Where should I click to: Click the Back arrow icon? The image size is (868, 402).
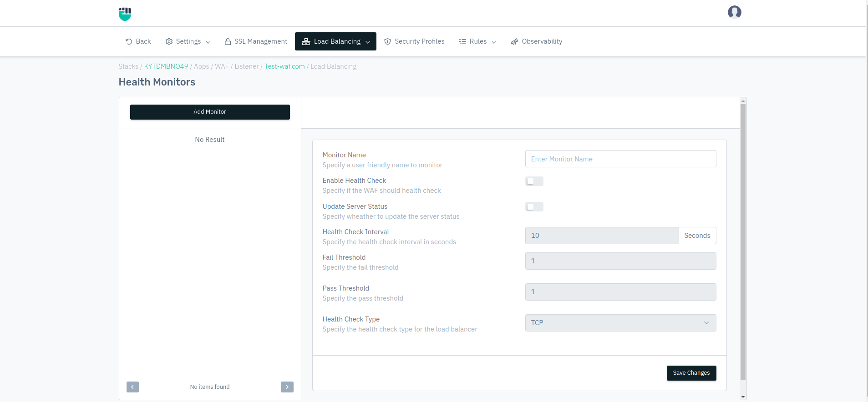(x=129, y=41)
